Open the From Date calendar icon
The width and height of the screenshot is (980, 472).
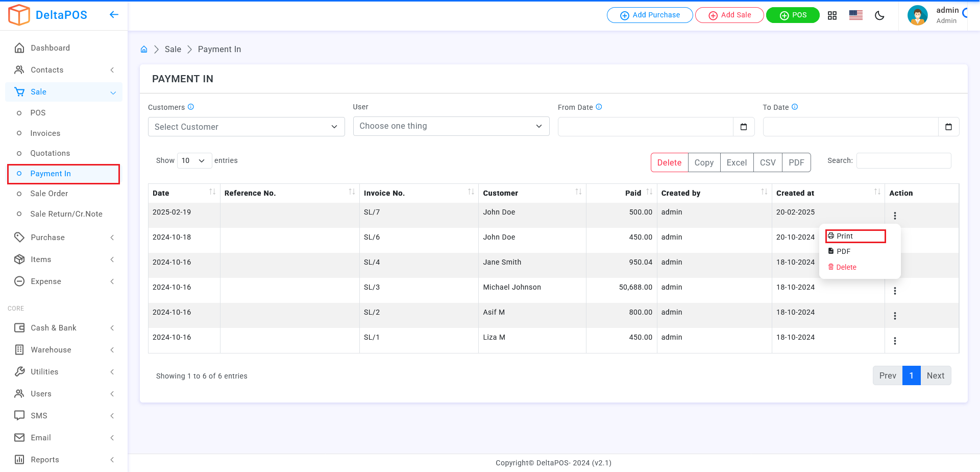pyautogui.click(x=744, y=127)
